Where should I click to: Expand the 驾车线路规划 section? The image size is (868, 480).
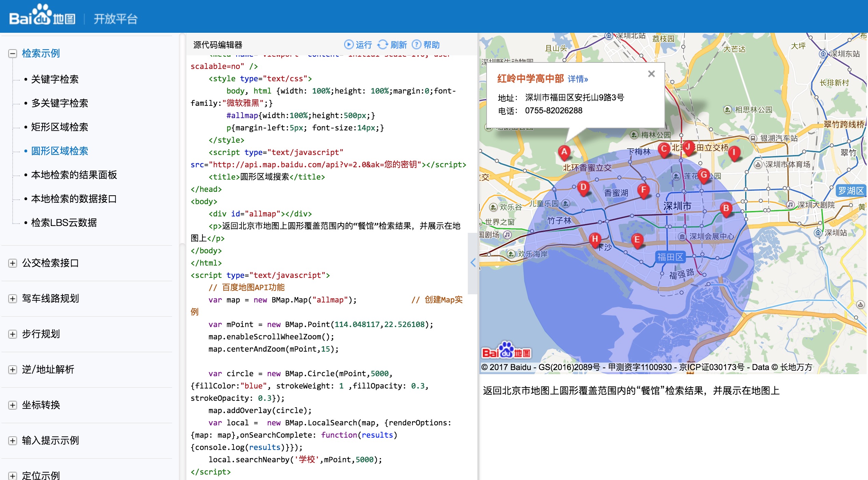point(13,299)
